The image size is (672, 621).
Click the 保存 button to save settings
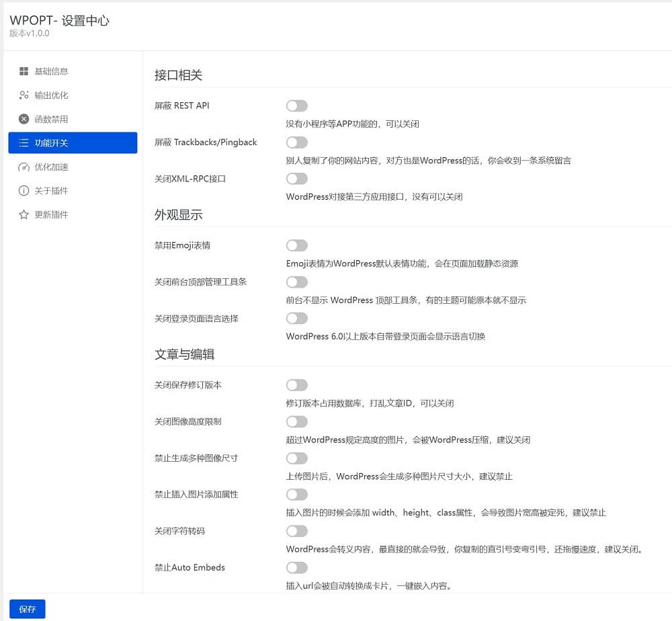tap(27, 609)
